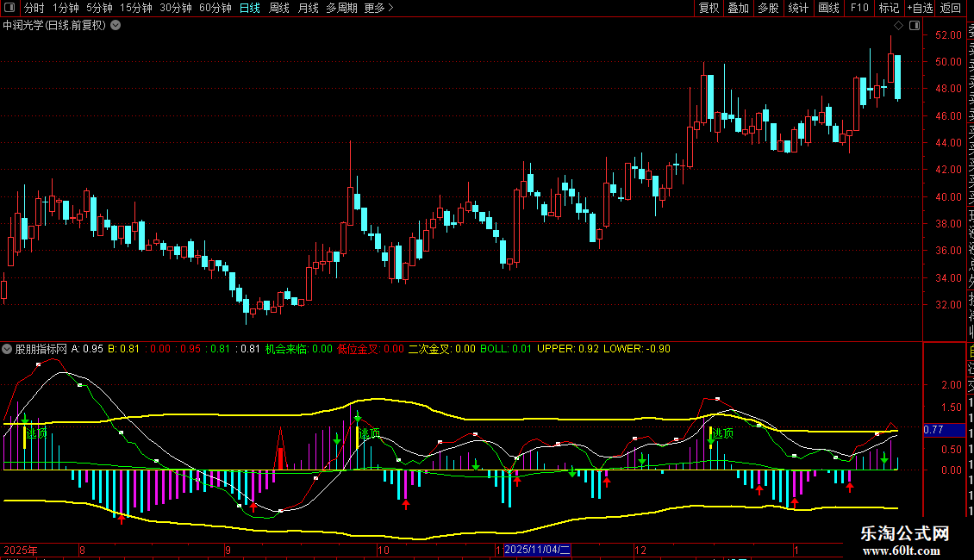Switch to 分时 intraday tab
Image resolution: width=974 pixels, height=560 pixels.
(x=34, y=8)
